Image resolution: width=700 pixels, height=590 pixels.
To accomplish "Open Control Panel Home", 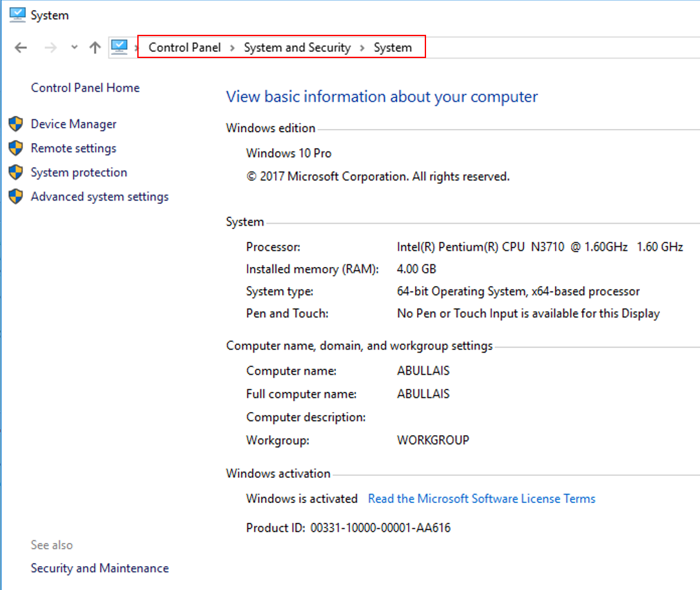I will point(84,87).
